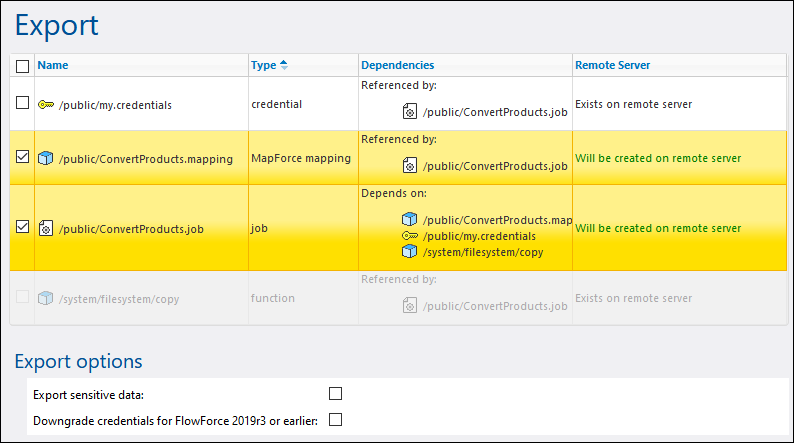Enable Downgrade credentials for FlowForce 2019r3
The image size is (794, 443).
(336, 420)
